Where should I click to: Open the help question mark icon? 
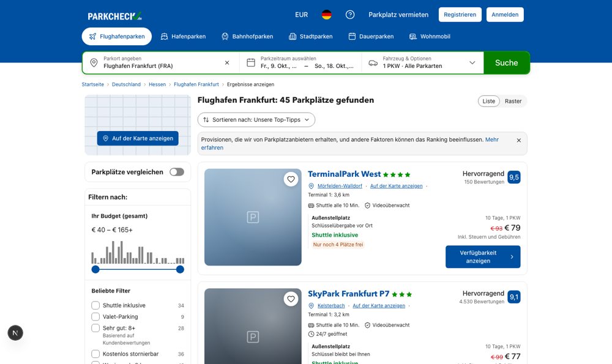click(350, 15)
